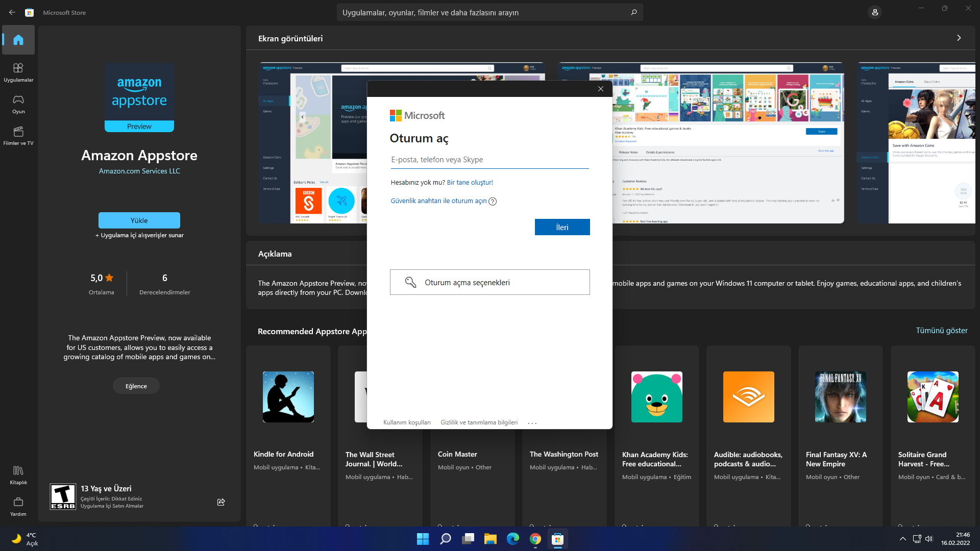This screenshot has width=980, height=551.
Task: Click the İleri button
Action: point(562,227)
